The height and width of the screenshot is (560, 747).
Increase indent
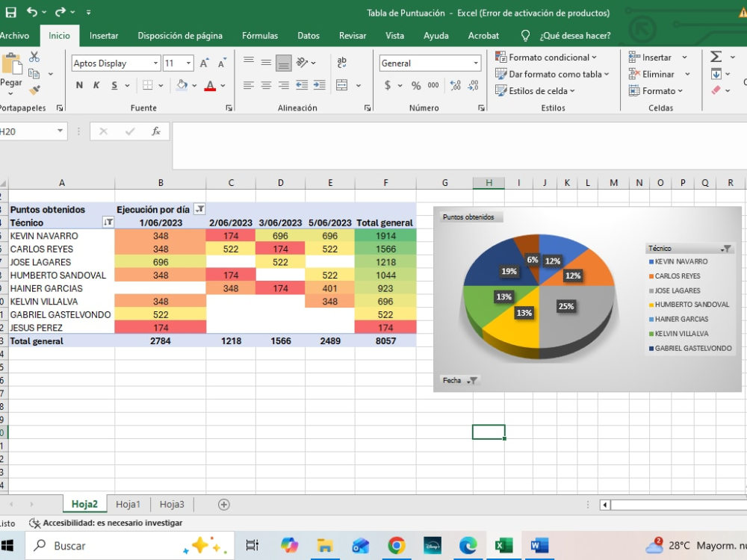click(319, 85)
